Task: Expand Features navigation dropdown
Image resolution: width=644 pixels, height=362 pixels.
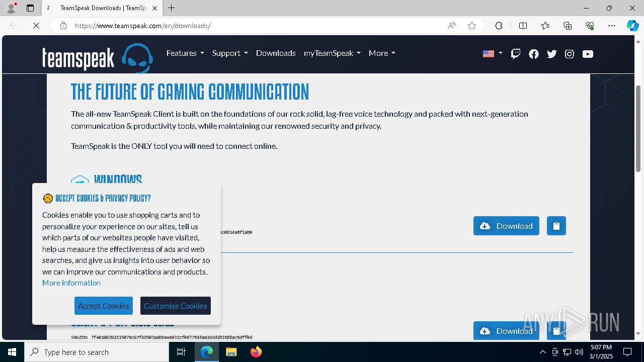Action: (185, 53)
